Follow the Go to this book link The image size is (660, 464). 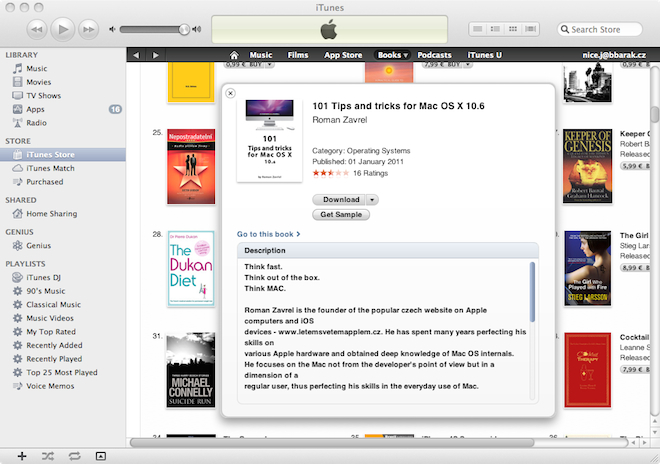269,234
